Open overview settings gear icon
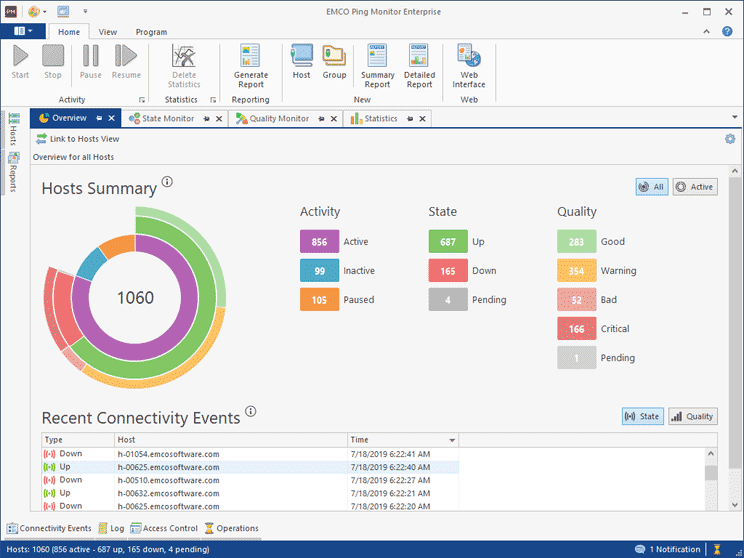Screen dimensions: 744x558 pos(730,139)
